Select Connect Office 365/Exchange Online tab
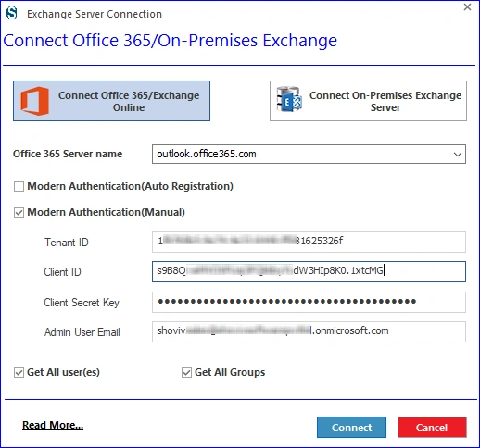The image size is (480, 448). click(x=111, y=101)
